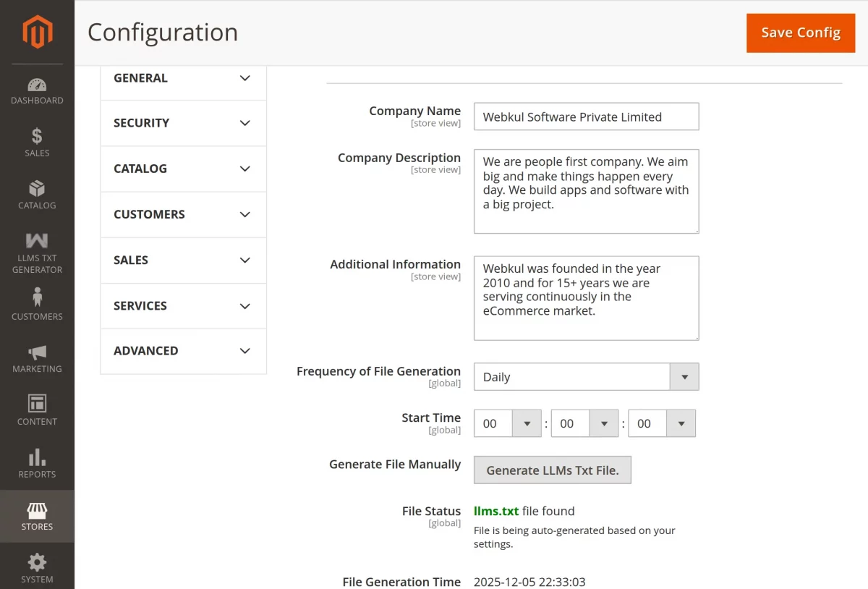Click the Save Config button
Image resolution: width=868 pixels, height=589 pixels.
[x=801, y=33]
